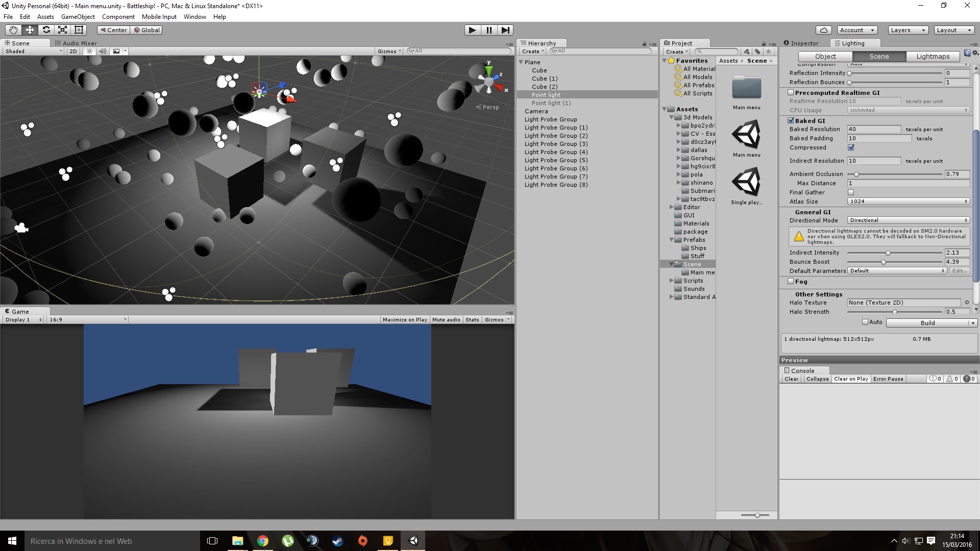
Task: Open the Game view aspect ratio dropdown
Action: click(87, 320)
